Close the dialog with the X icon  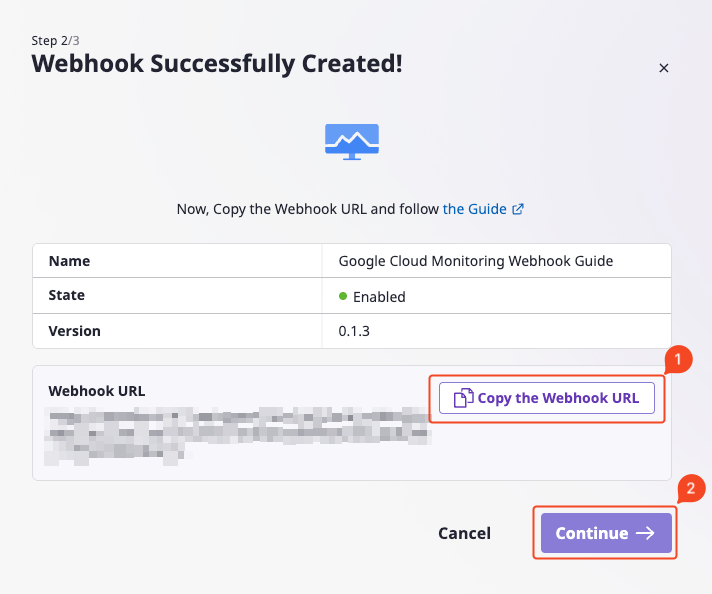tap(664, 68)
